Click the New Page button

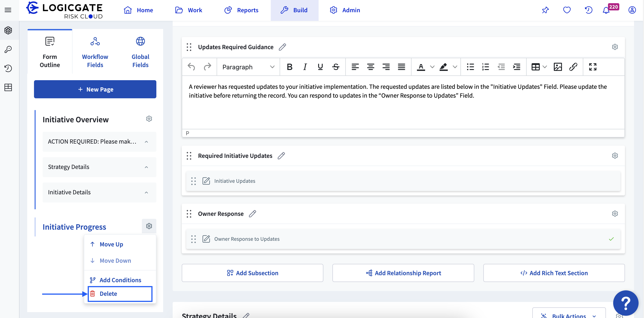pyautogui.click(x=95, y=89)
